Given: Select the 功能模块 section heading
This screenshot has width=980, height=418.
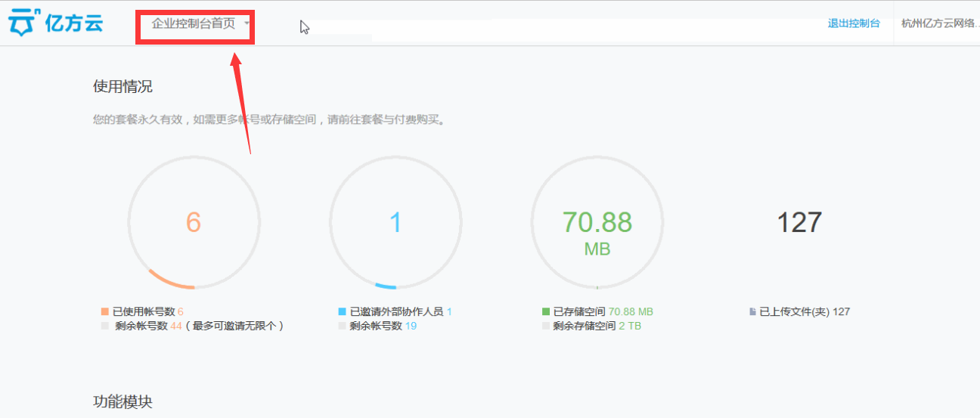Looking at the screenshot, I should pos(122,401).
